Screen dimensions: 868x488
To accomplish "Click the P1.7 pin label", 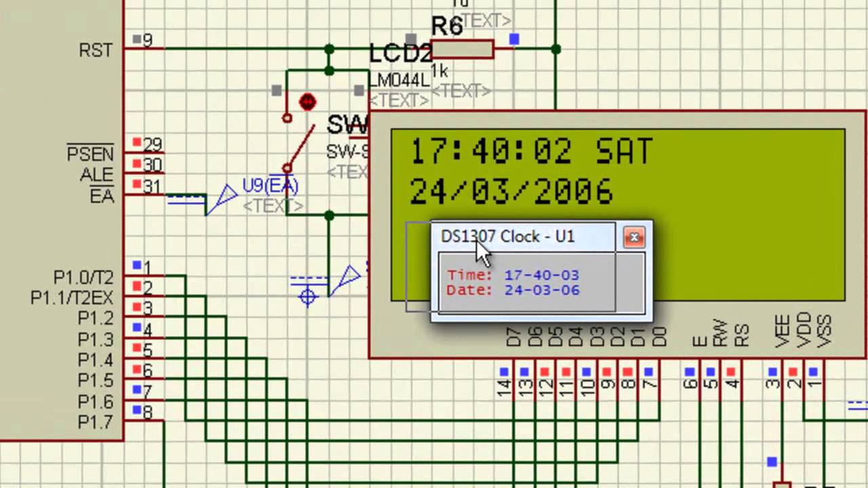I will click(96, 422).
